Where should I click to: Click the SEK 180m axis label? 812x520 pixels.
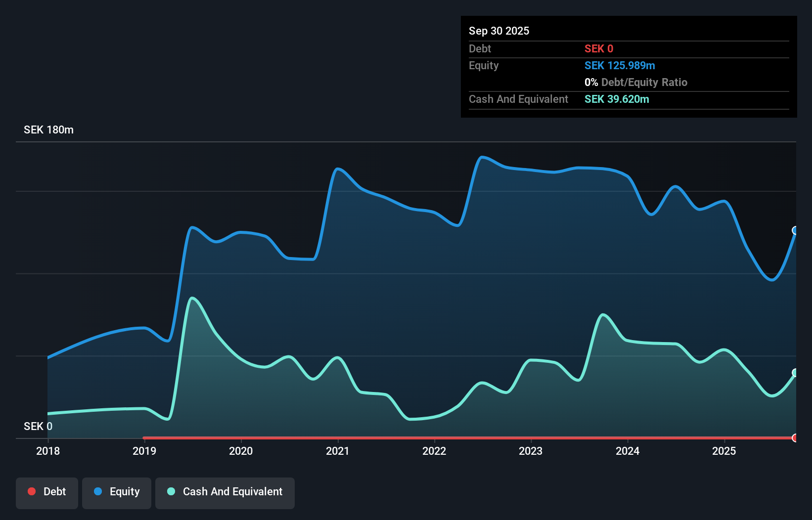click(48, 130)
